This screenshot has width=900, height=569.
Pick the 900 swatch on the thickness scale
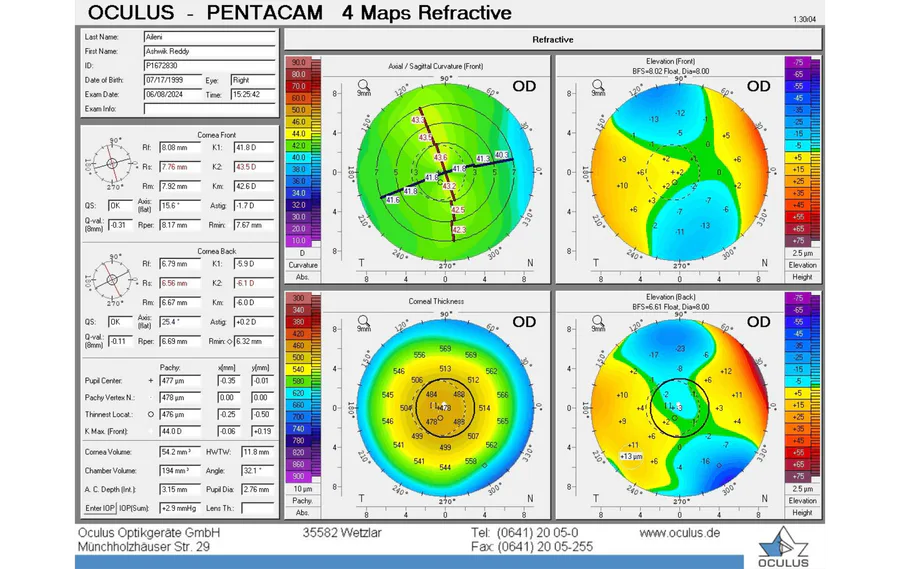tap(298, 476)
